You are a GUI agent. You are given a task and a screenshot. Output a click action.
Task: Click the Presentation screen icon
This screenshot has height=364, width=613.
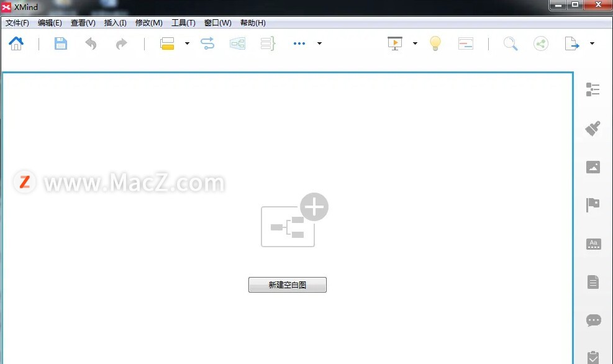[x=395, y=43]
